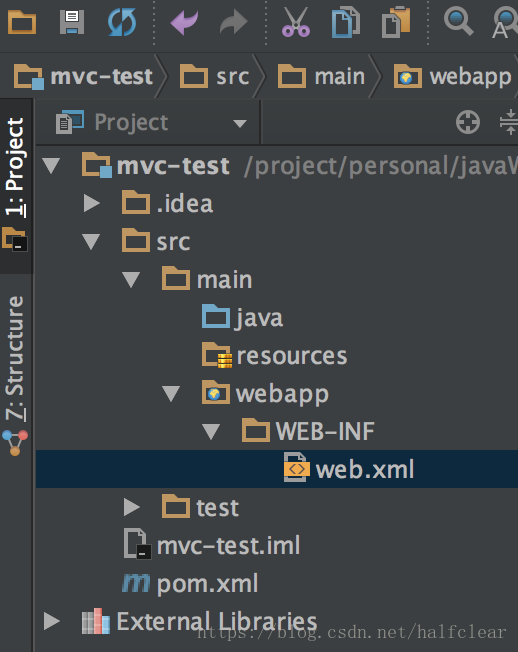Click the mvc-test root module in tree
The image size is (518, 652).
pyautogui.click(x=155, y=165)
